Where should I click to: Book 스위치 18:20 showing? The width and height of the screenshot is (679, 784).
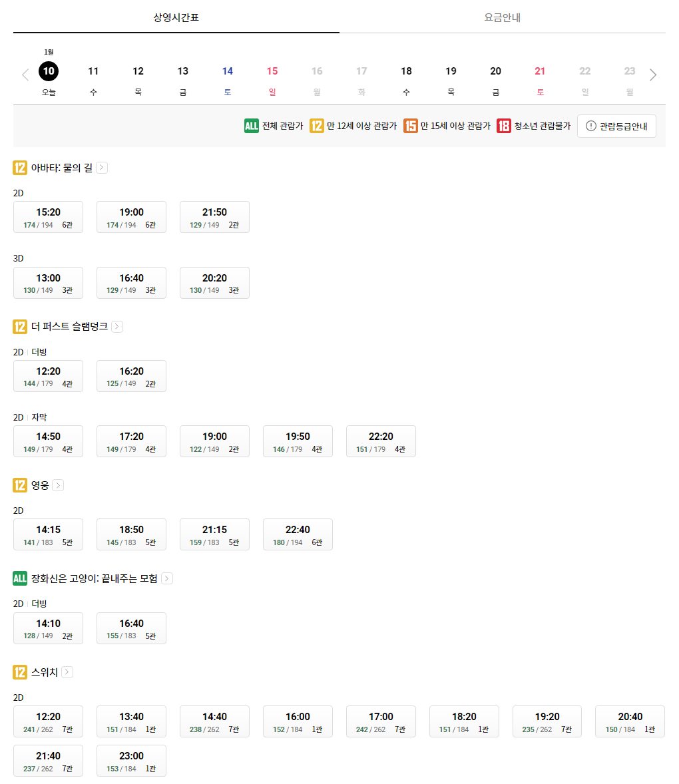pyautogui.click(x=464, y=721)
